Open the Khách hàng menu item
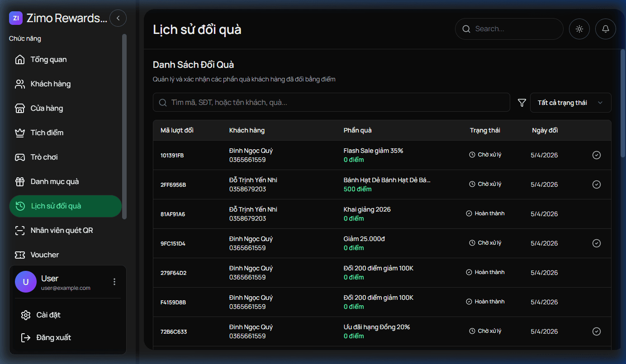Screen dimensions: 626x364 (x=50, y=84)
